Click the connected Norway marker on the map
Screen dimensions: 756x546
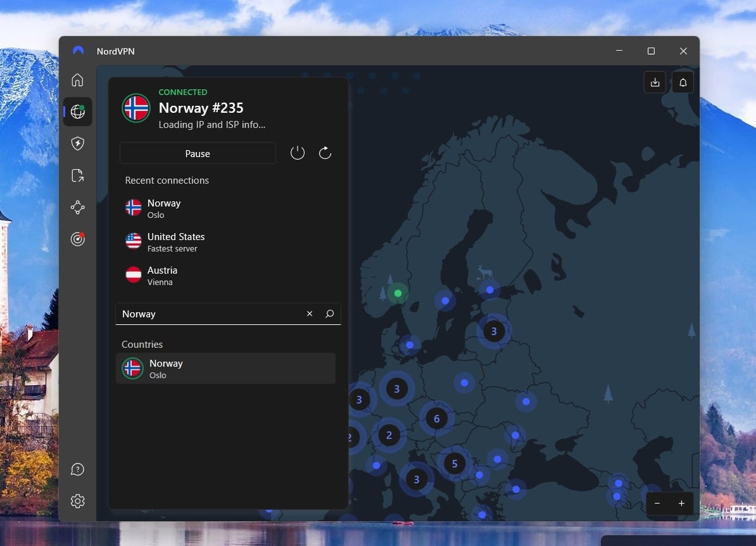(398, 293)
